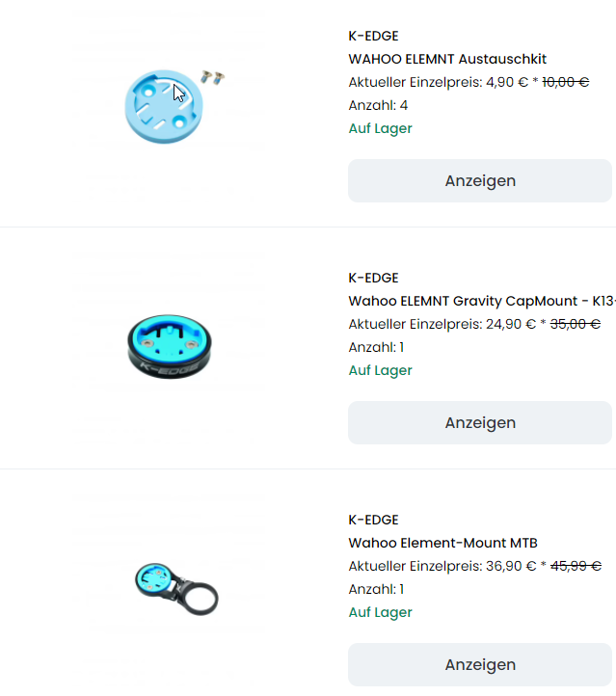Viewport: 616px width, 696px height.
Task: Click the crossed-out 35,00 € price
Action: coord(576,324)
